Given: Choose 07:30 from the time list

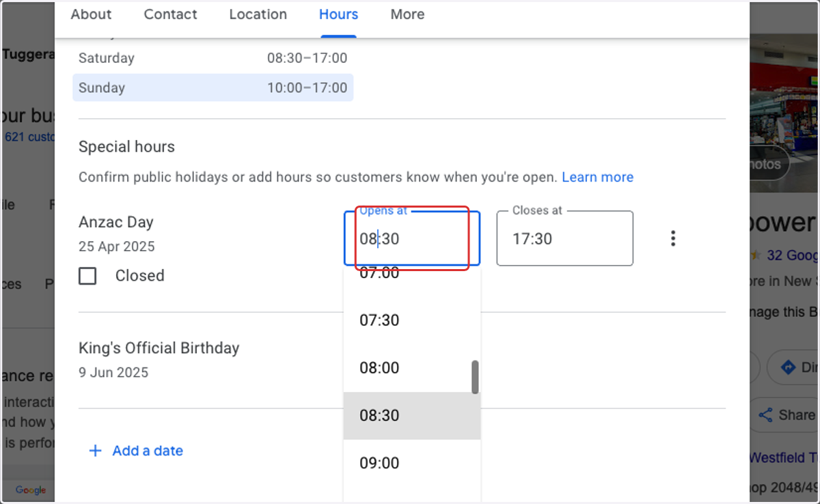Looking at the screenshot, I should click(x=412, y=320).
